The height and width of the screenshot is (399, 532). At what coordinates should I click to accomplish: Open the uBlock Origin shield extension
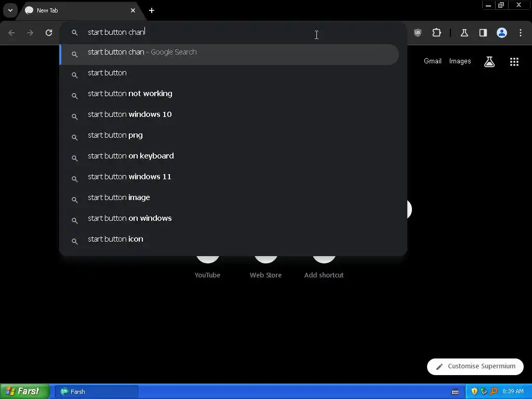[418, 33]
